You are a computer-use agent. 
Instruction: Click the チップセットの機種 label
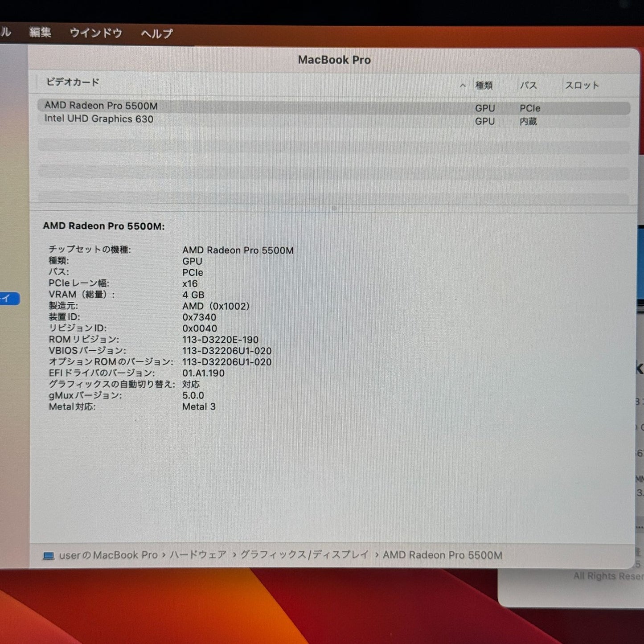coord(90,250)
